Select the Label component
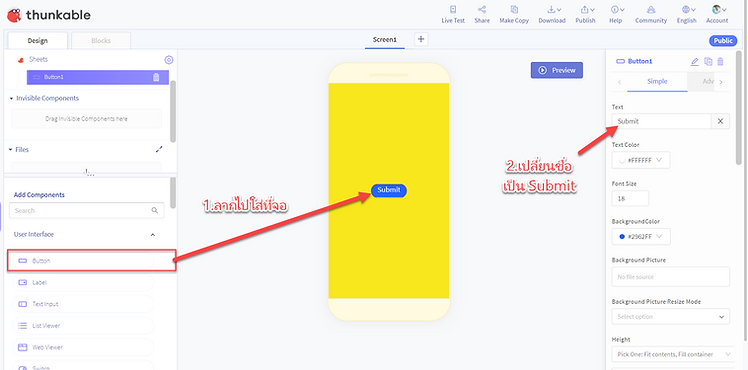Screen dimensions: 748x370 83,282
